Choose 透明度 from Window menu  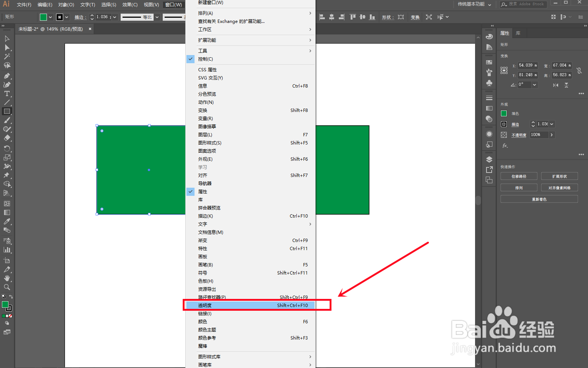coord(251,306)
